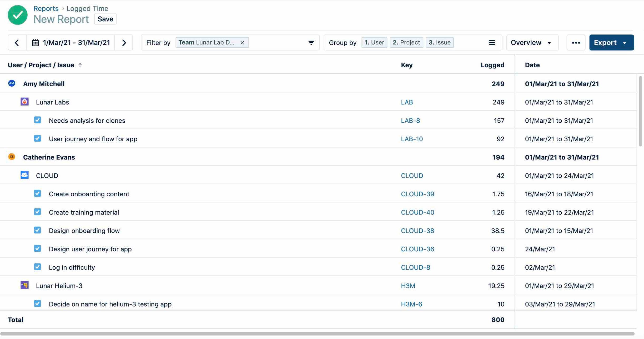This screenshot has height=339, width=644.
Task: Click the CLOUD project icon
Action: pos(24,175)
